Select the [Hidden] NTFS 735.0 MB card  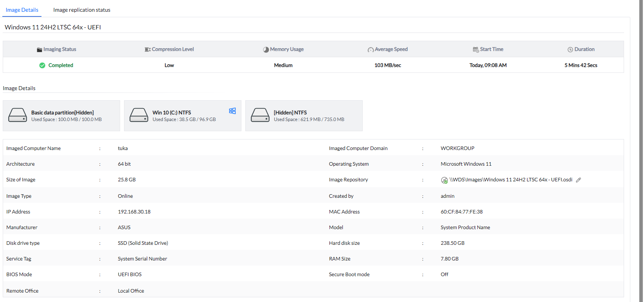pyautogui.click(x=304, y=116)
